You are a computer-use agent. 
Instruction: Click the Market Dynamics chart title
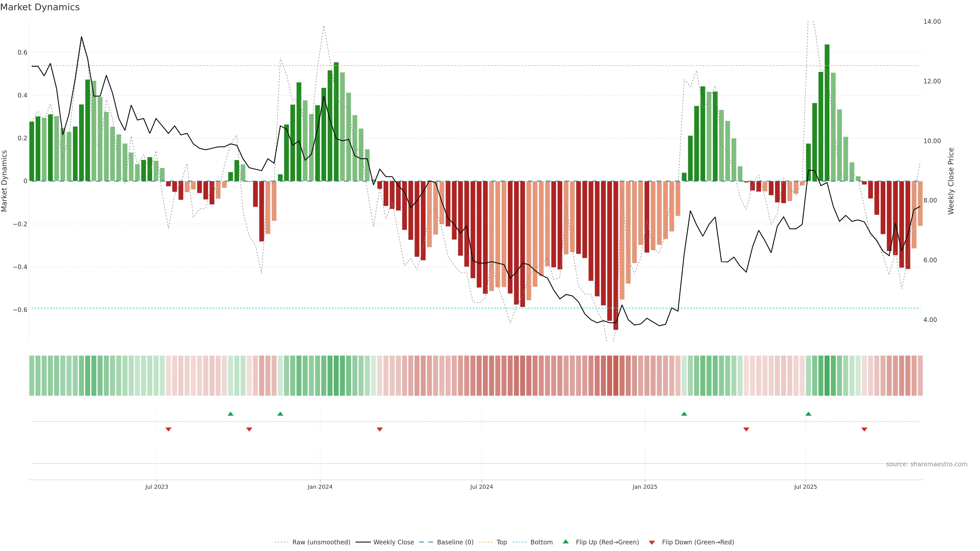tap(40, 7)
